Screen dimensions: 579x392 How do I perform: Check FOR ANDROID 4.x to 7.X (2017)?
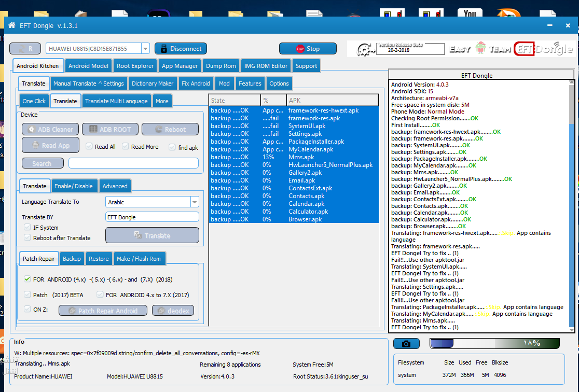coord(100,294)
